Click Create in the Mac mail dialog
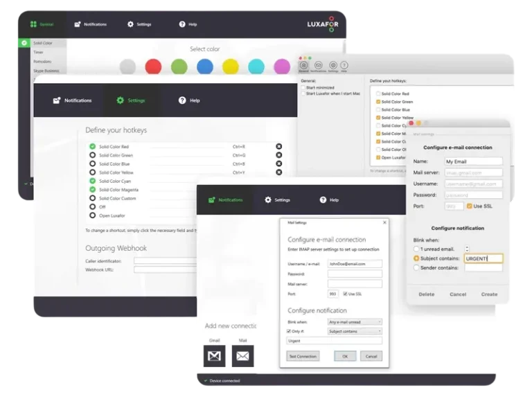Image resolution: width=532 pixels, height=399 pixels. click(489, 294)
